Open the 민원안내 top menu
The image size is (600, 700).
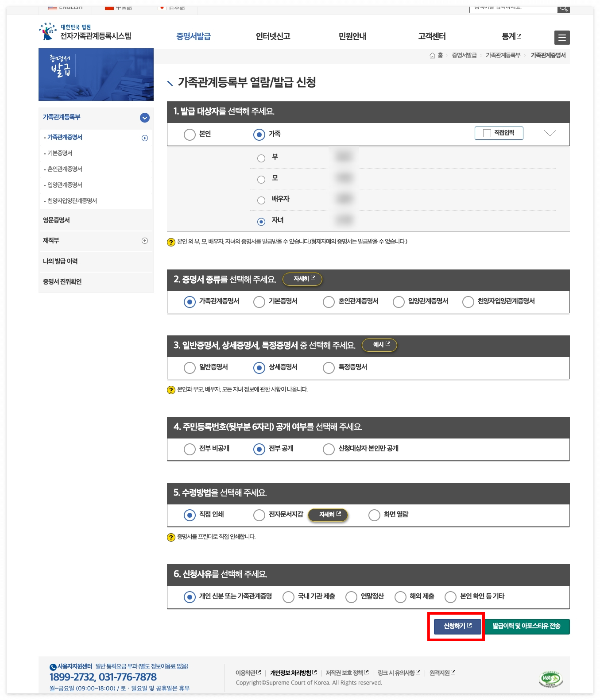(352, 36)
